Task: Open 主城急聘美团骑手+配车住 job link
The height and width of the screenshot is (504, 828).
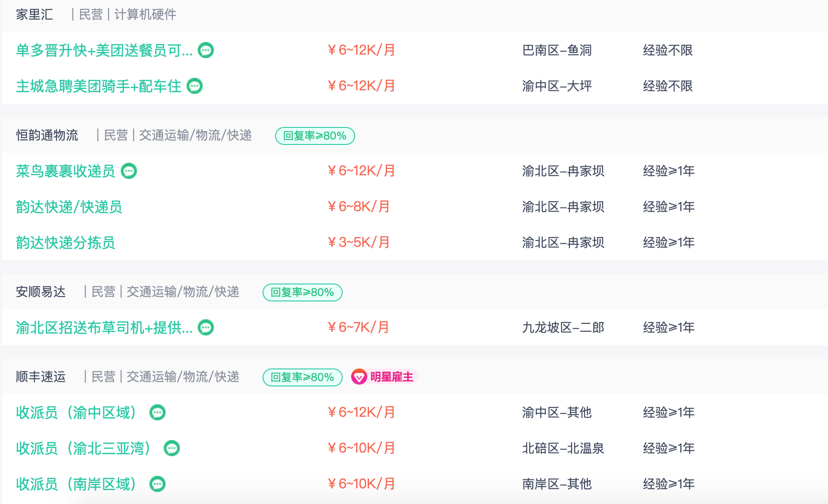Action: (98, 86)
